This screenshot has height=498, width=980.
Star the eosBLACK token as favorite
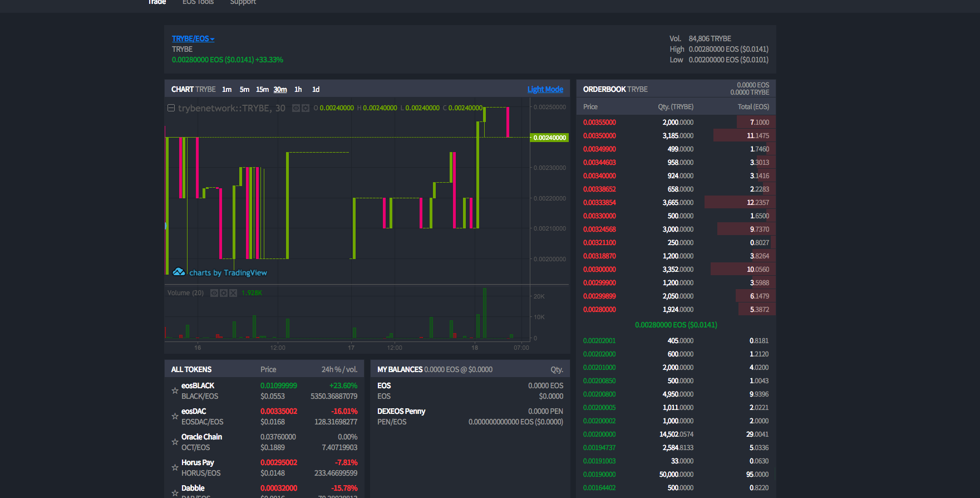[175, 391]
